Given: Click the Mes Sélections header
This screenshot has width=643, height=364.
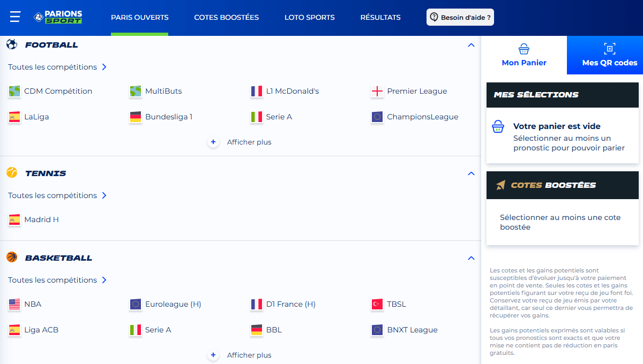Looking at the screenshot, I should point(563,95).
